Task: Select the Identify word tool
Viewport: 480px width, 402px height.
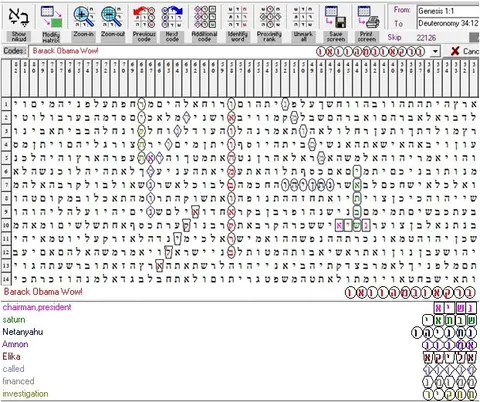Action: [237, 17]
